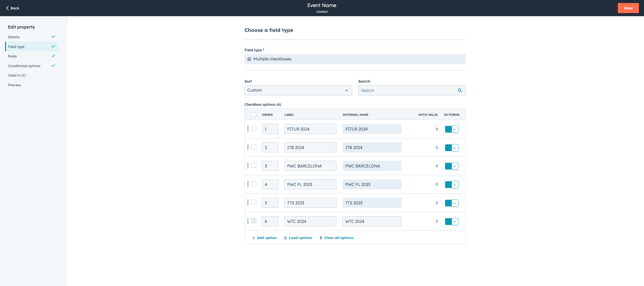Check the FITUR 2024 row checkbox

254,129
